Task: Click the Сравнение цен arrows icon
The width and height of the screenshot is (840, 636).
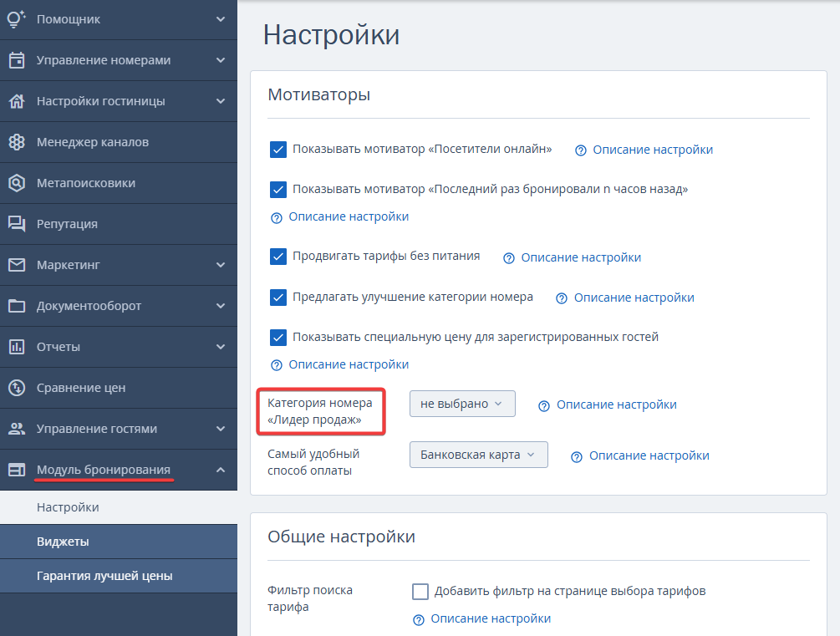Action: pyautogui.click(x=17, y=388)
